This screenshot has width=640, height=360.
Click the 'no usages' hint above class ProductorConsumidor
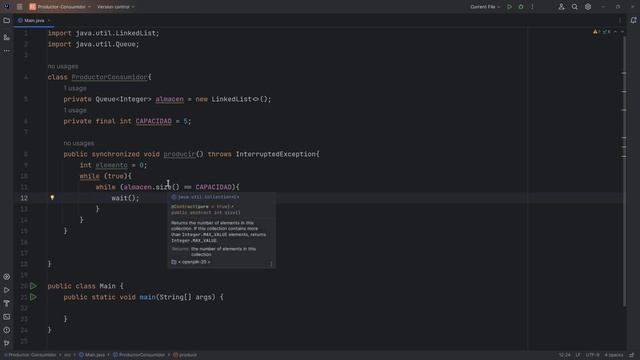[x=63, y=66]
